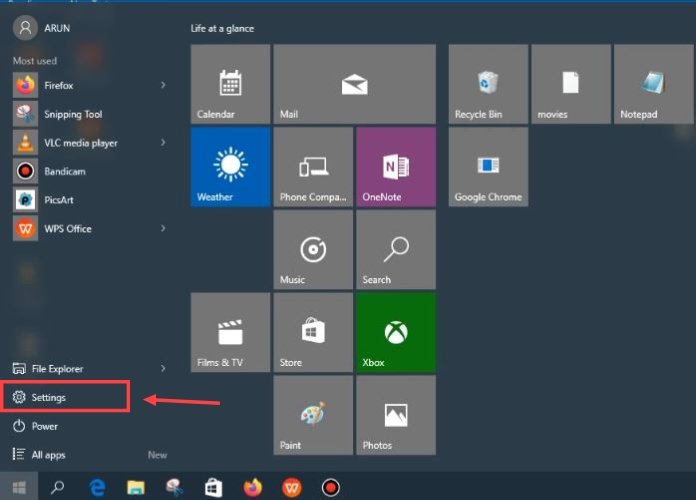The image size is (696, 500).
Task: Launch Firefox from Most used list
Action: (89, 85)
